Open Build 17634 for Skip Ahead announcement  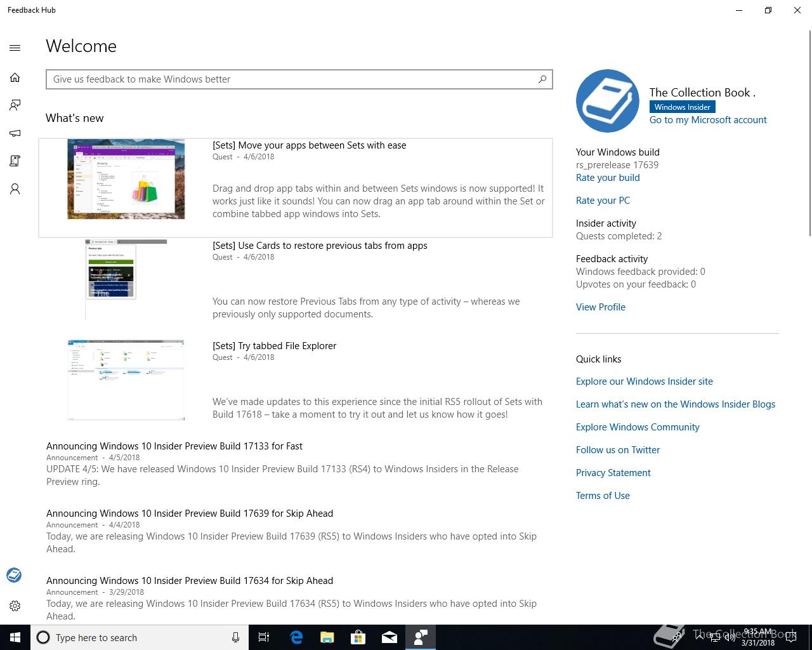point(190,581)
